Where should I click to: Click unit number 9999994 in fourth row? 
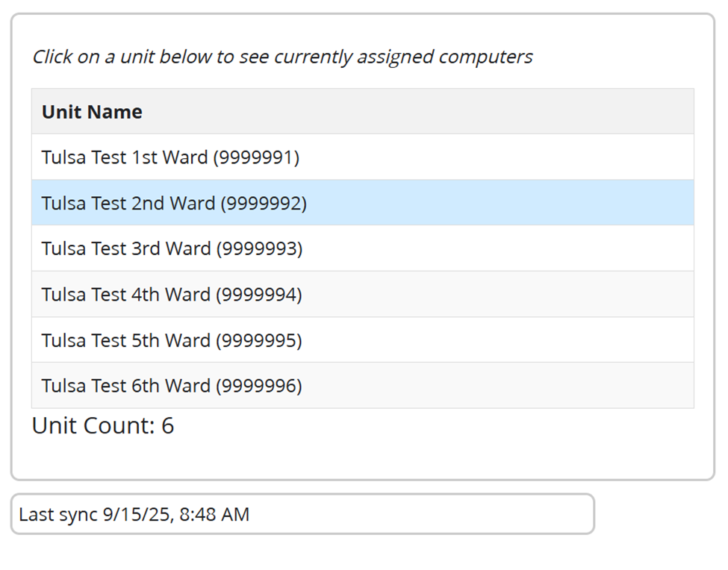click(259, 295)
